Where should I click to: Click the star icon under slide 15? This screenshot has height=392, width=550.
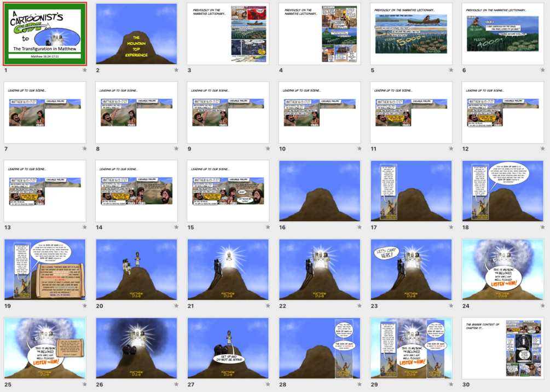point(268,227)
